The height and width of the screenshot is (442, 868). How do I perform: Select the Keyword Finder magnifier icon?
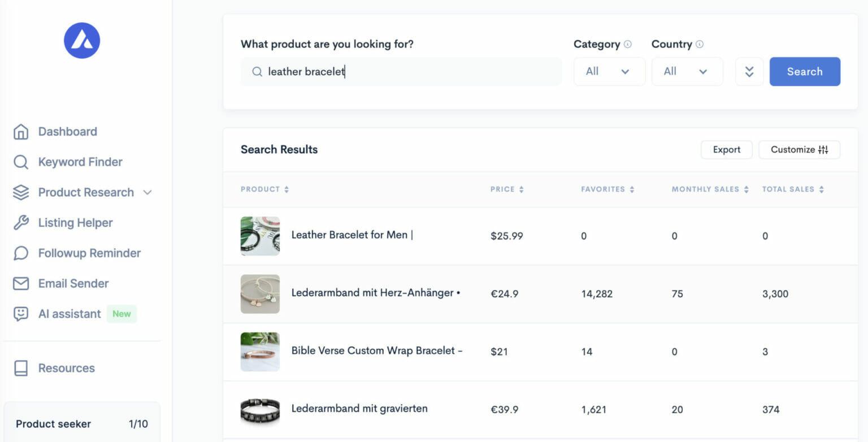click(21, 162)
